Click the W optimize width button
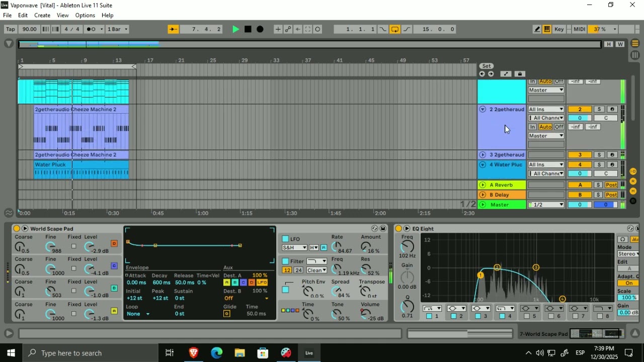This screenshot has height=362, width=644. coord(620,44)
